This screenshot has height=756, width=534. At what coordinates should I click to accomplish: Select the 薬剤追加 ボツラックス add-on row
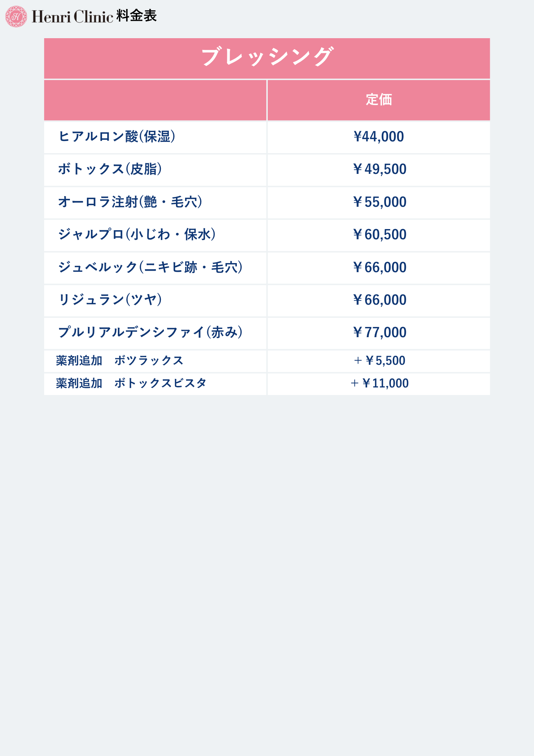[120, 361]
